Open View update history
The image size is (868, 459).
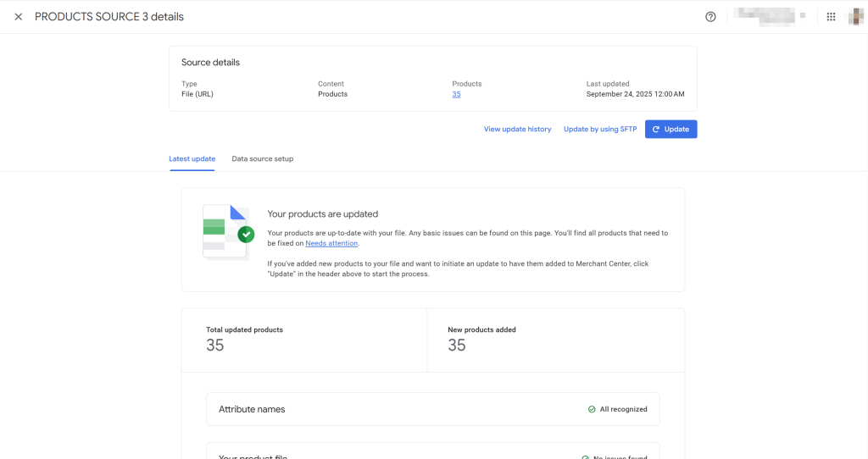pos(517,130)
